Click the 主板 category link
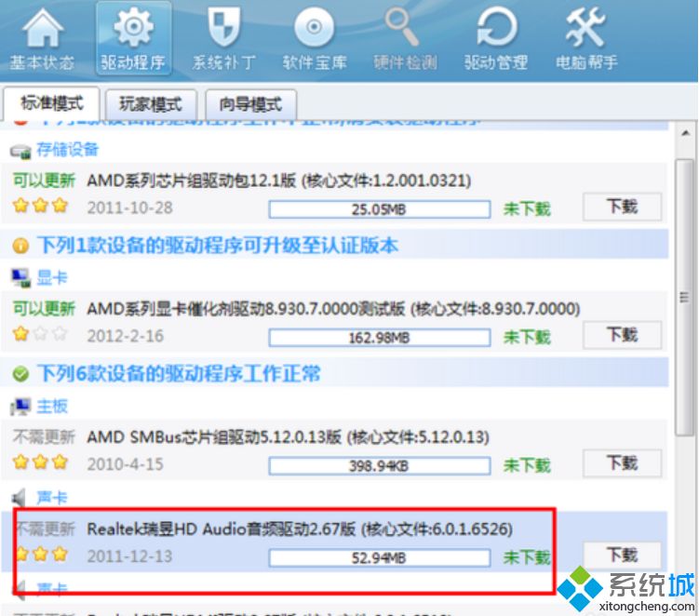Viewport: 699px width, 616px height. point(52,406)
